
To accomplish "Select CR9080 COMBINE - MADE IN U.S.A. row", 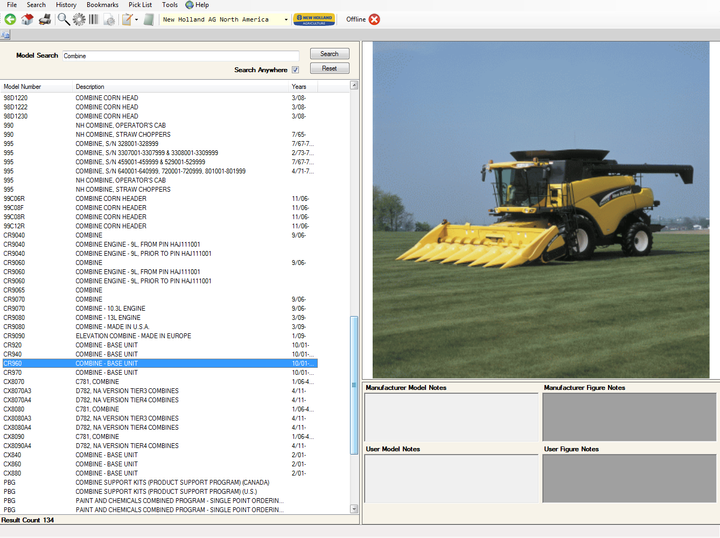I will [x=159, y=327].
